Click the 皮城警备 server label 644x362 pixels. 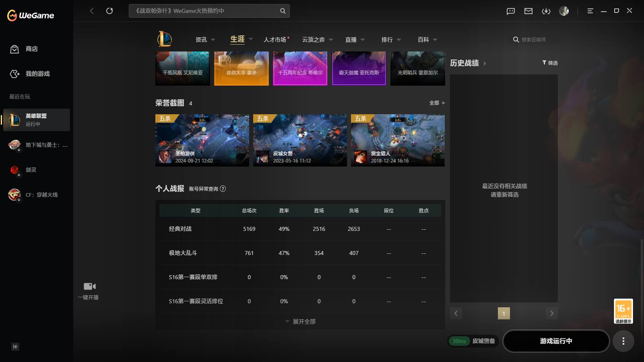[x=484, y=341]
